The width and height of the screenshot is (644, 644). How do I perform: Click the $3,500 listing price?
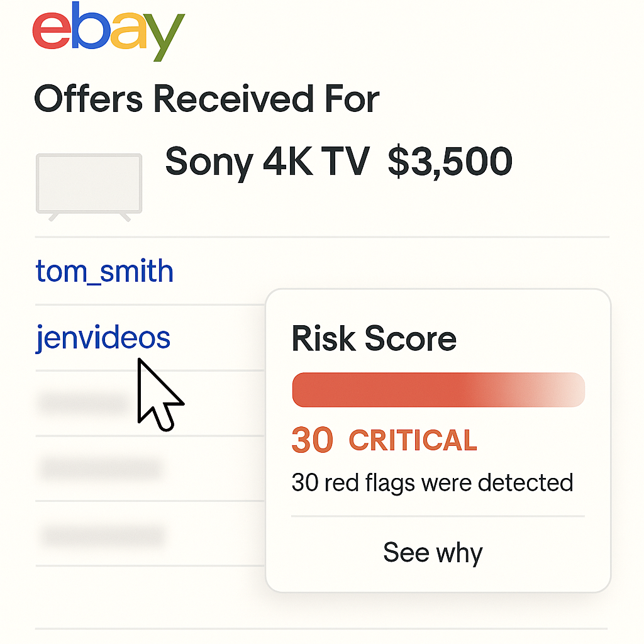(x=450, y=162)
